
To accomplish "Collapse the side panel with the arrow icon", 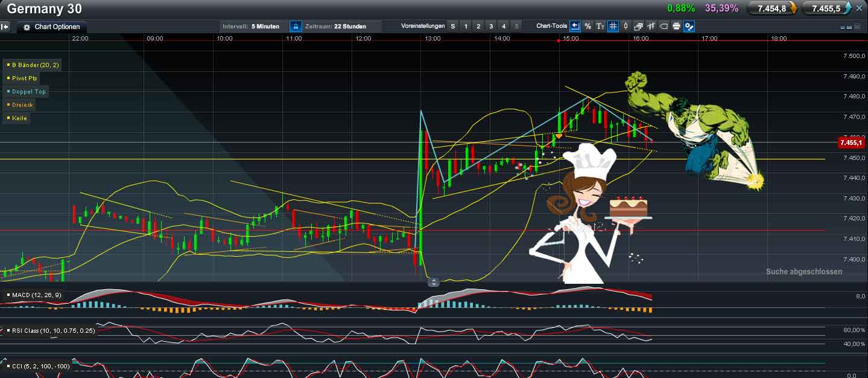I will [x=5, y=27].
